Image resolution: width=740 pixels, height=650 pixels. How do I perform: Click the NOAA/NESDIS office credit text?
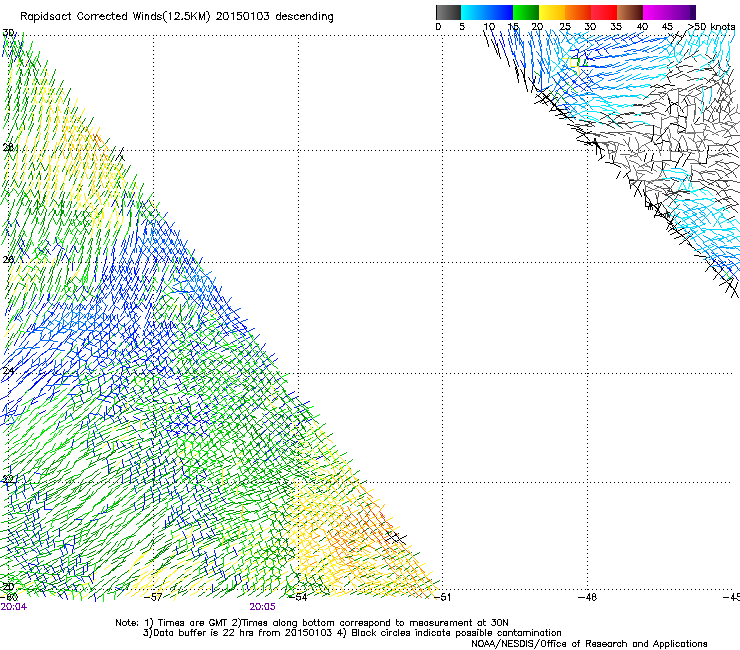589,644
